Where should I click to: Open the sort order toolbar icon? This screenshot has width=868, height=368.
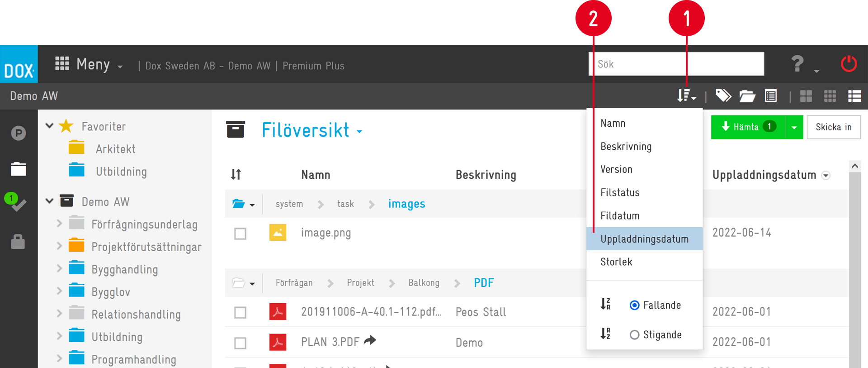685,96
